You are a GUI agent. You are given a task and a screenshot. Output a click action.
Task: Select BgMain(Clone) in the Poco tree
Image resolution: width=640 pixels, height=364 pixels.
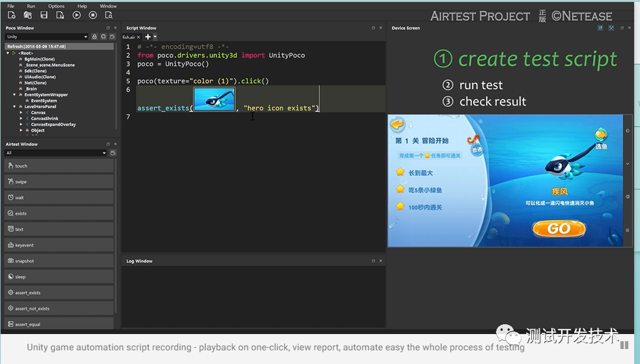39,59
